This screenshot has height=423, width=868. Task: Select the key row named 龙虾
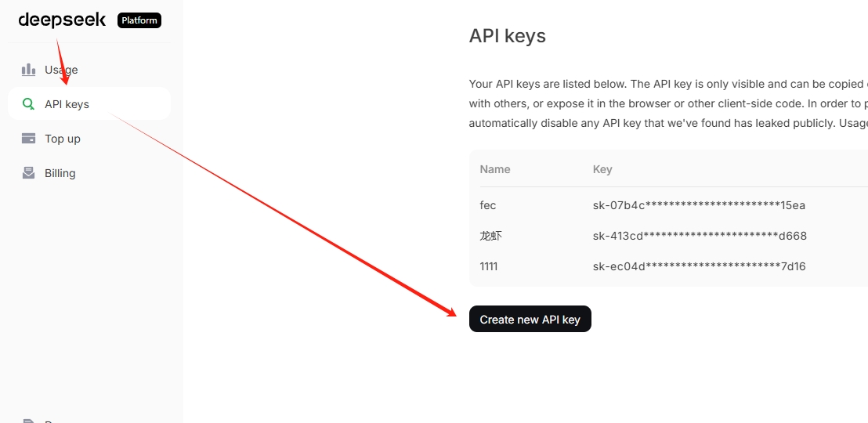tap(668, 236)
